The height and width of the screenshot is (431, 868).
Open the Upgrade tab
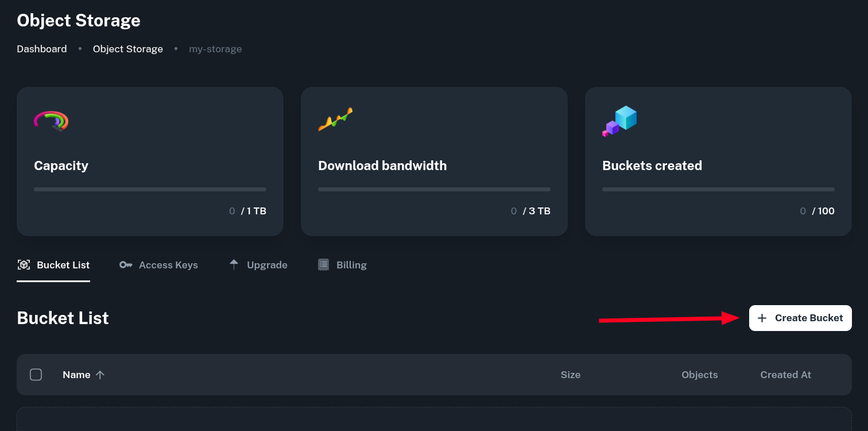267,265
